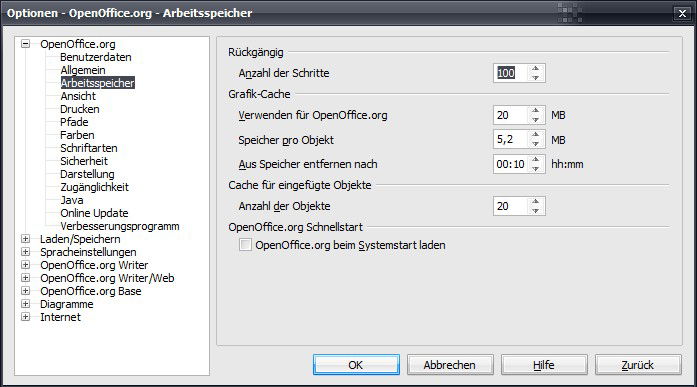
Task: Expand the Diagramme node
Action: pyautogui.click(x=26, y=304)
